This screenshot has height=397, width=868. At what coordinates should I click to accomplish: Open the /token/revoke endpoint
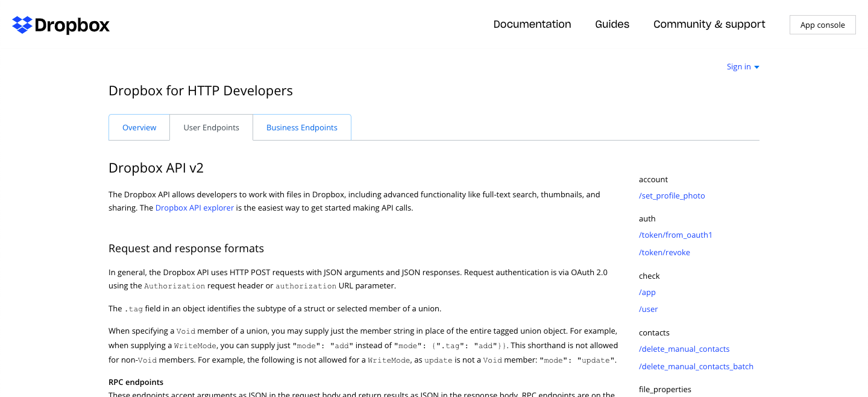point(664,252)
